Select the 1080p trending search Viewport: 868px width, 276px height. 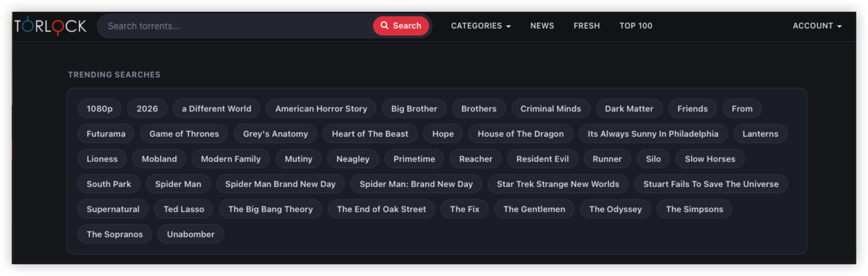pos(99,108)
